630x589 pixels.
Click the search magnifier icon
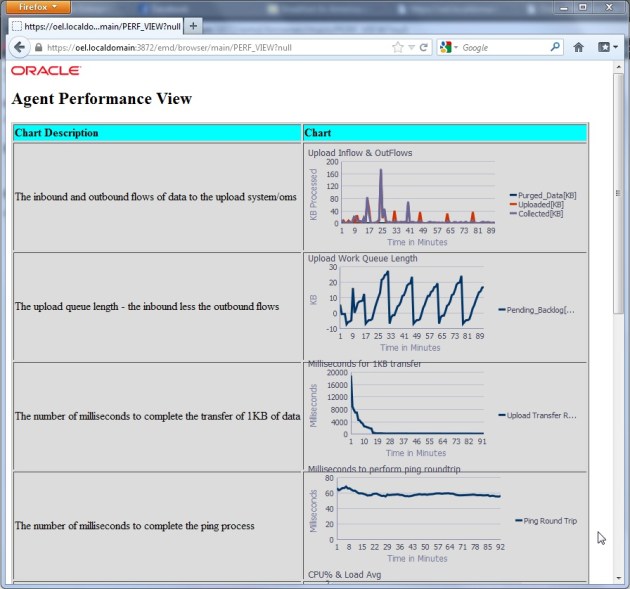point(555,47)
